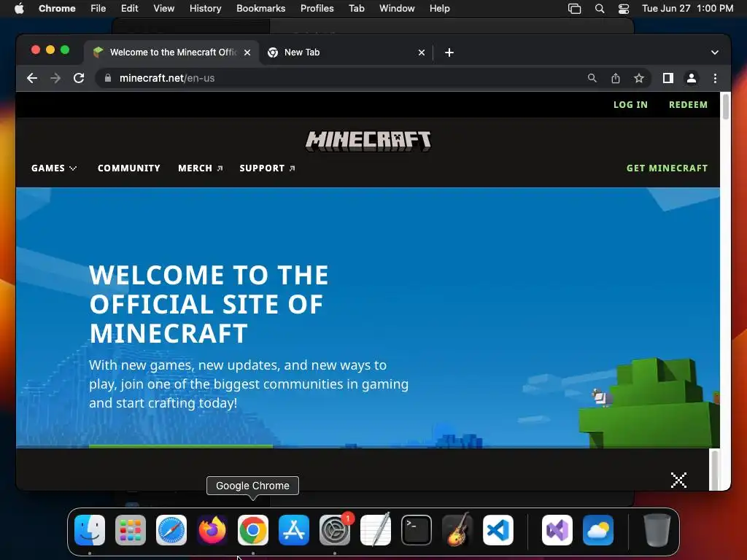
Task: Expand the Games dropdown menu
Action: click(x=54, y=168)
